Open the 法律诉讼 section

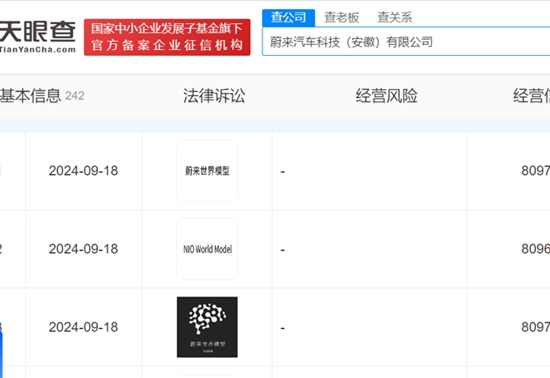point(214,96)
